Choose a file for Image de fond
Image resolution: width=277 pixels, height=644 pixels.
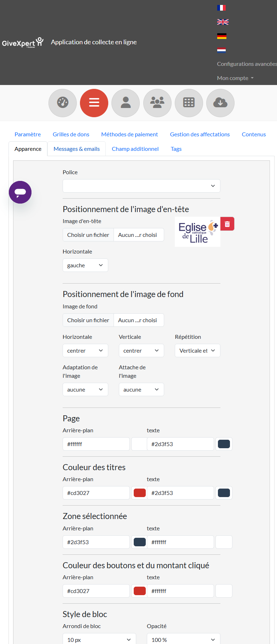coord(88,320)
